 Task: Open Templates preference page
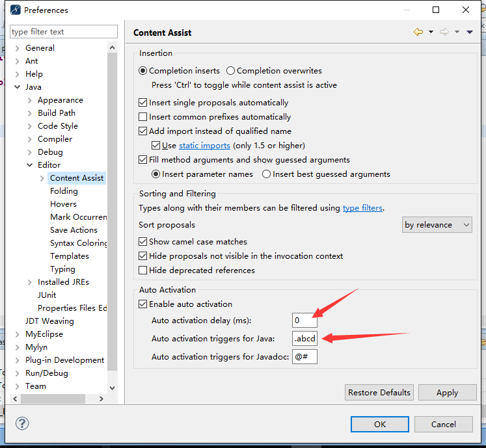70,256
